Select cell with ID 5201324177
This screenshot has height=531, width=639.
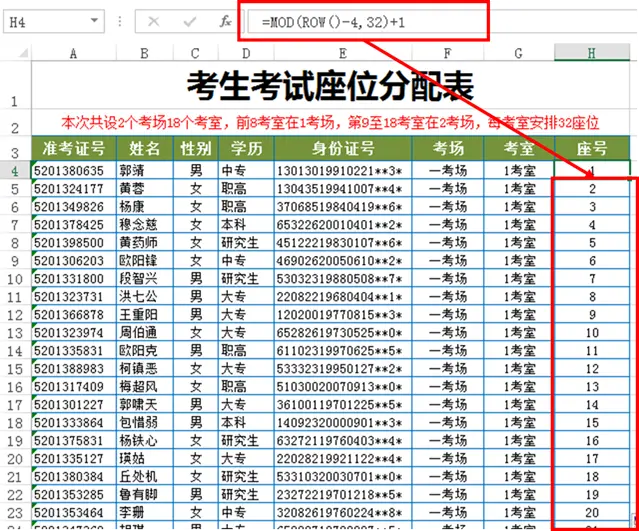coord(74,189)
